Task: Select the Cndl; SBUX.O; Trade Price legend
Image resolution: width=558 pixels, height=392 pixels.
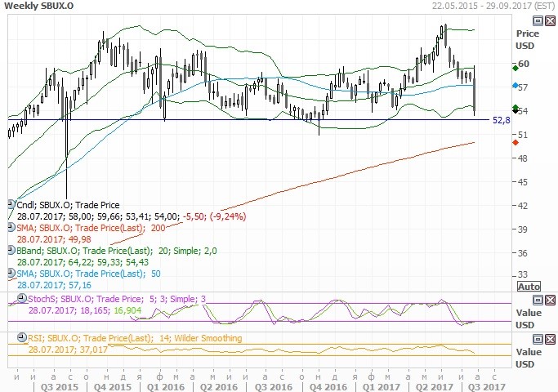Action: tap(69, 205)
